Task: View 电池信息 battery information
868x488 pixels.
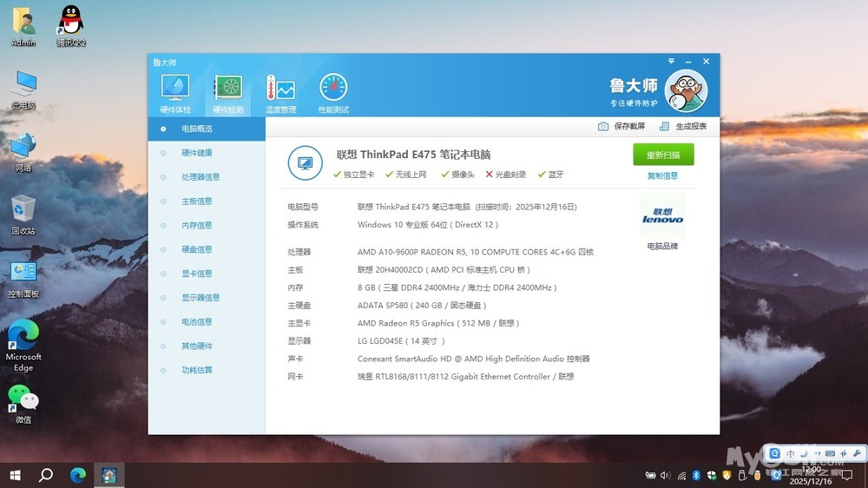Action: click(x=196, y=321)
